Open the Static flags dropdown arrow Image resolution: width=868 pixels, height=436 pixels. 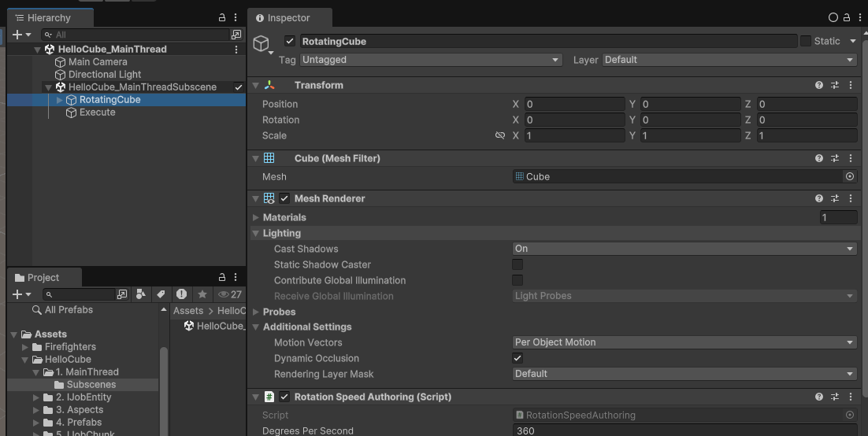tap(852, 41)
